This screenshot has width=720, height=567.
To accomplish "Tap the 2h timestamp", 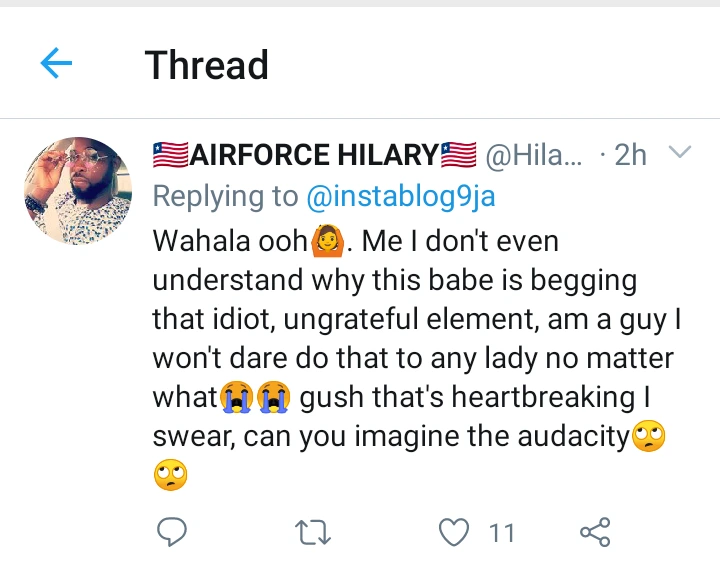I will click(630, 155).
